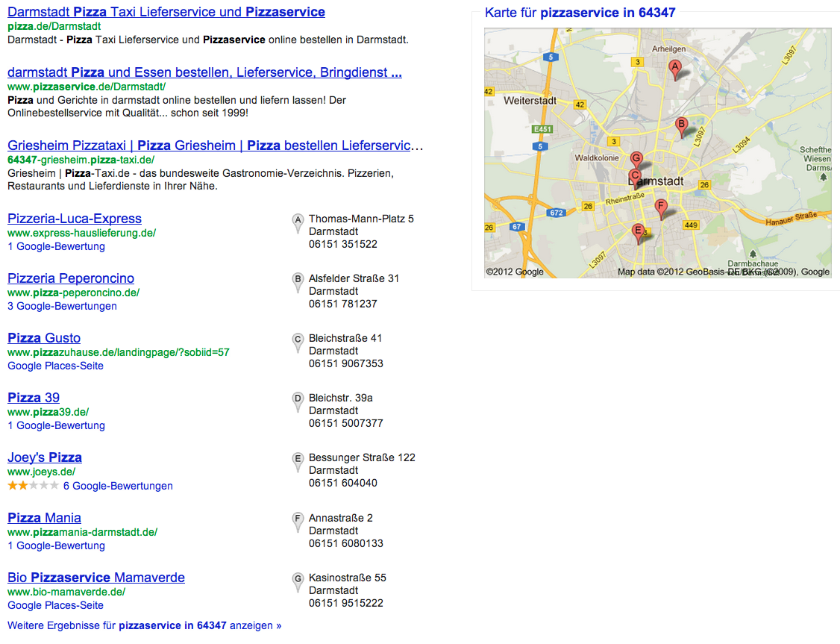This screenshot has height=644, width=840.
Task: Open Darmstadt Pizza Taxi Lieferservice result
Action: coord(166,12)
